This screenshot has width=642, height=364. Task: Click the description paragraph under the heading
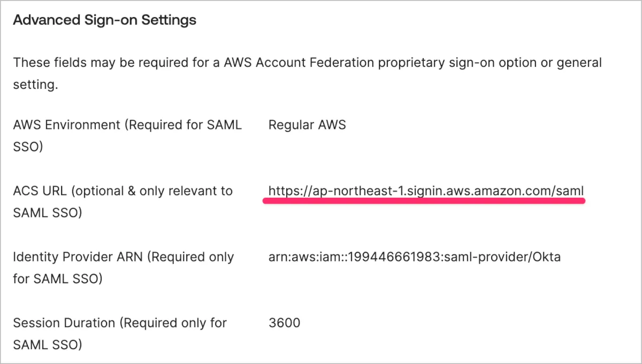pyautogui.click(x=307, y=73)
